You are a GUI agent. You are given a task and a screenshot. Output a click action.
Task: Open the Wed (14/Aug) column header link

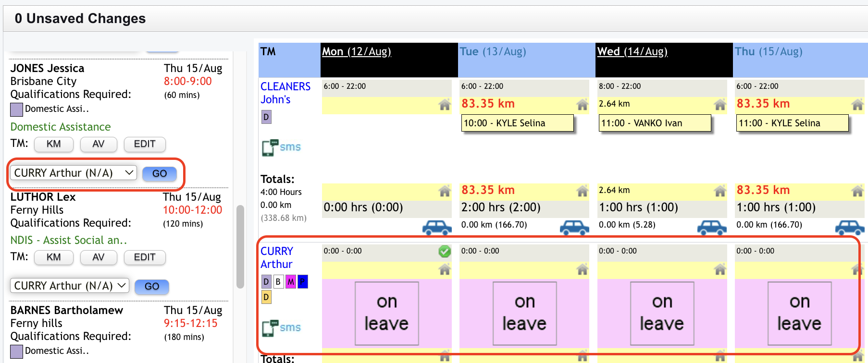click(632, 51)
